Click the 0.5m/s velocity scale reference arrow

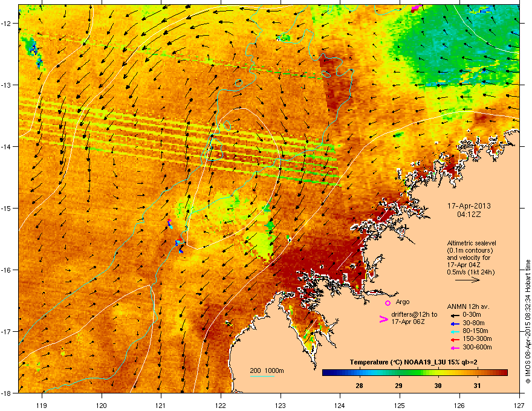[467, 280]
